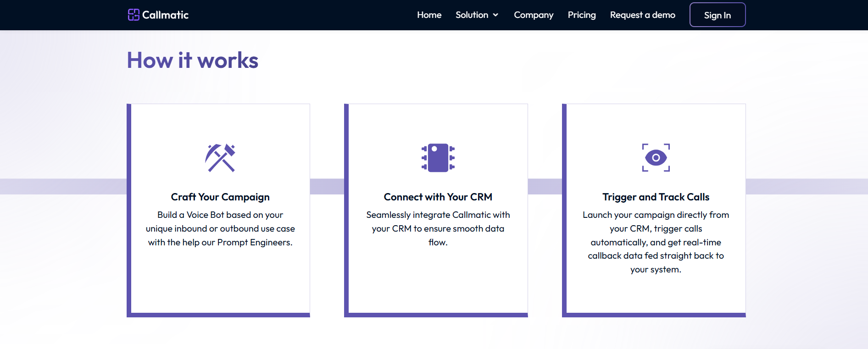The image size is (868, 349).
Task: Click the connector bar between first two cards
Action: (x=327, y=187)
